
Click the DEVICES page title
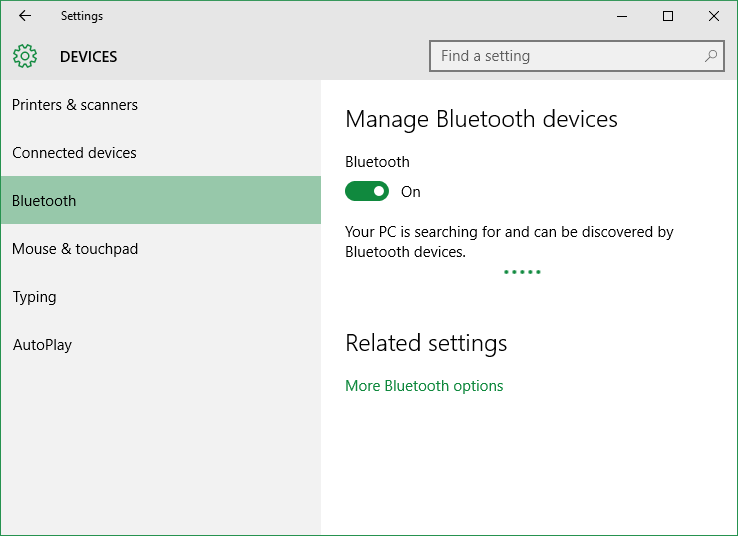click(x=88, y=56)
